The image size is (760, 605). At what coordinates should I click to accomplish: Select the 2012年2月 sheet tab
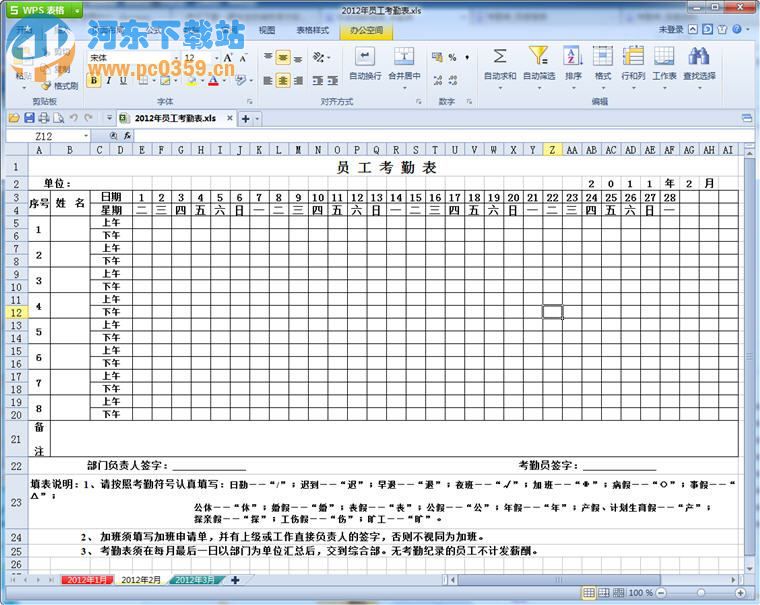(x=141, y=580)
